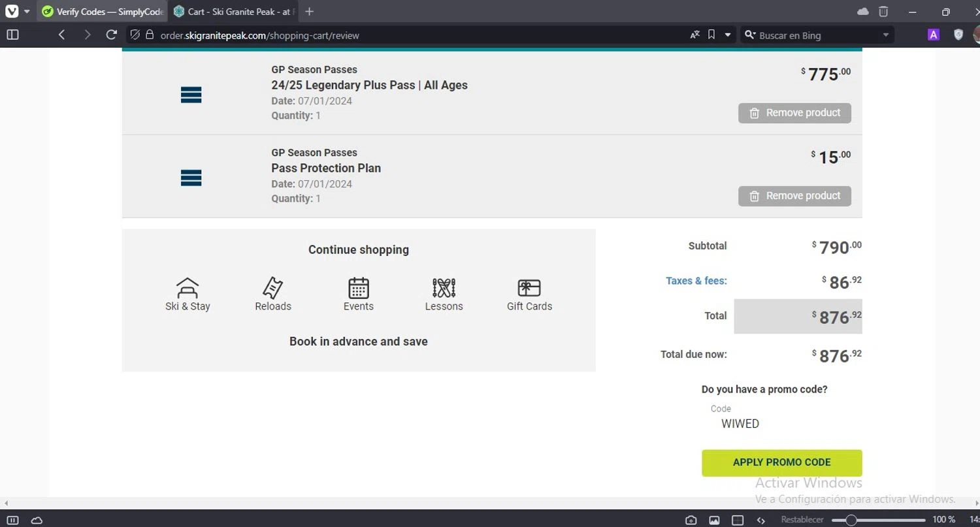980x527 pixels.
Task: Open a new tab with plus button
Action: click(310, 12)
